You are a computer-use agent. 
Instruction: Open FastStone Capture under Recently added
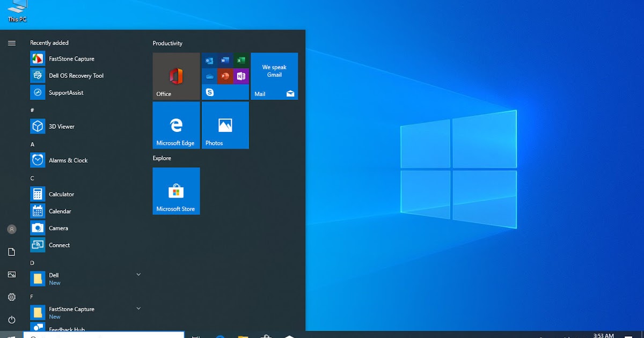86,59
